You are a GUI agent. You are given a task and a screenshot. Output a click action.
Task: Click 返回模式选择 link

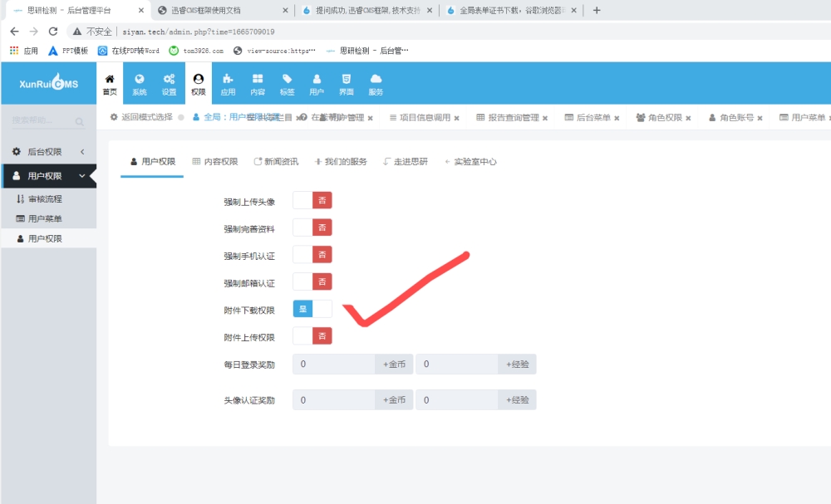pos(141,117)
